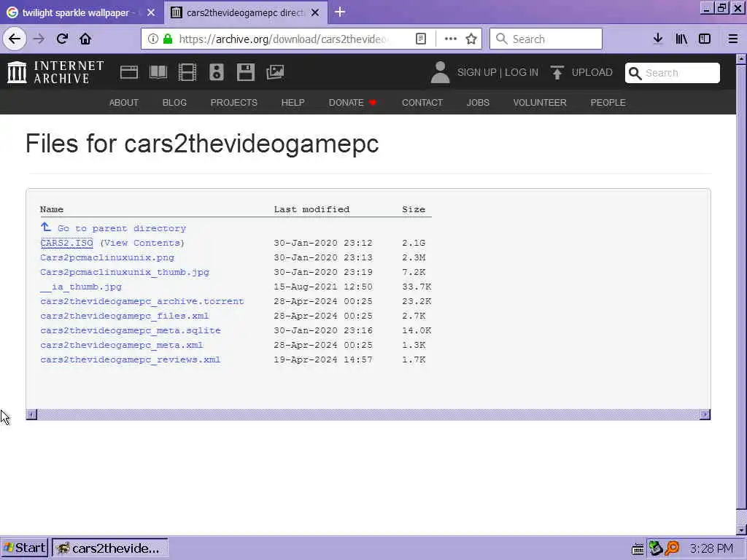Open page actions three-dot menu
Viewport: 747px width, 560px height.
(450, 39)
